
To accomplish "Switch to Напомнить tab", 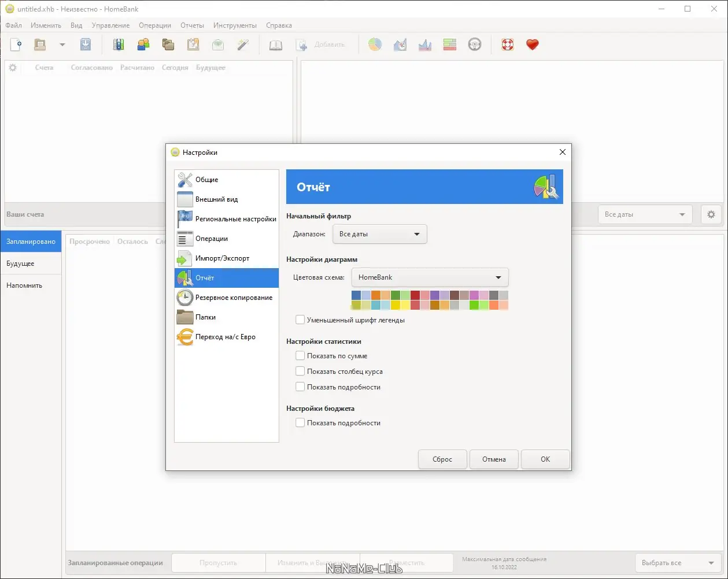I will click(31, 285).
